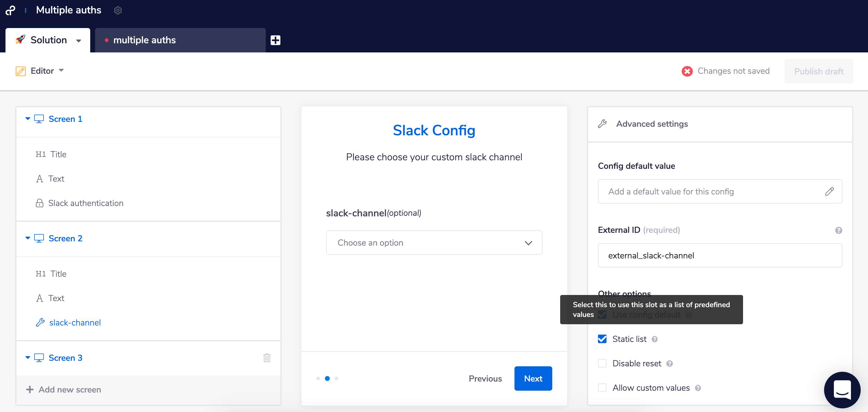Click the blue Next button
Viewport: 868px width, 412px height.
533,378
